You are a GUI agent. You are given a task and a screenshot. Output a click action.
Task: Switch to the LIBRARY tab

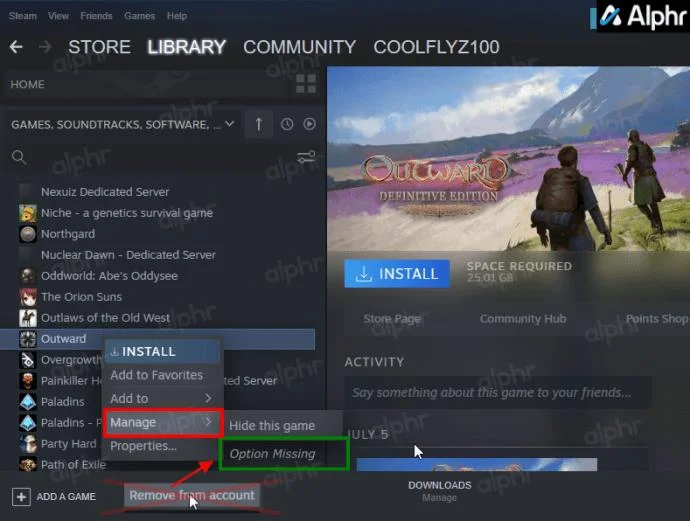(x=187, y=47)
